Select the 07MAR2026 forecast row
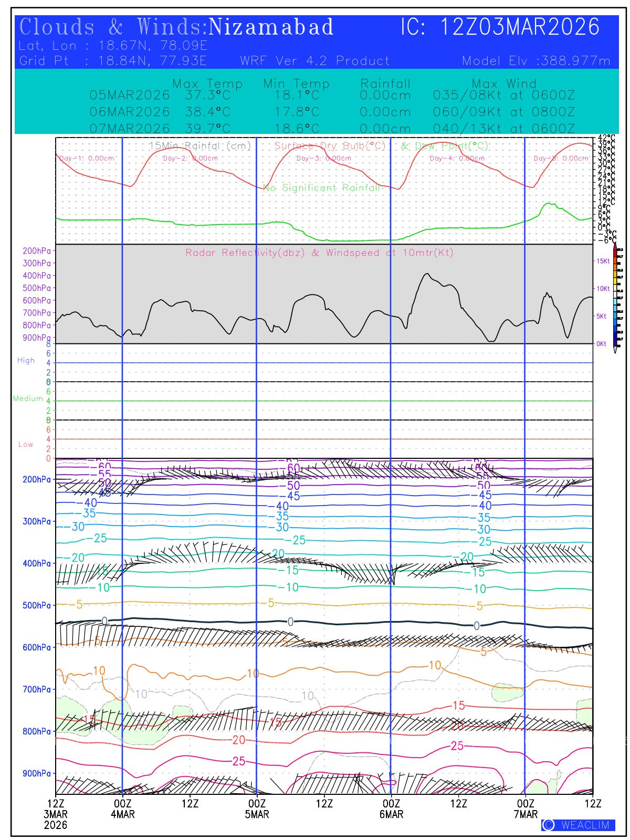 point(332,129)
